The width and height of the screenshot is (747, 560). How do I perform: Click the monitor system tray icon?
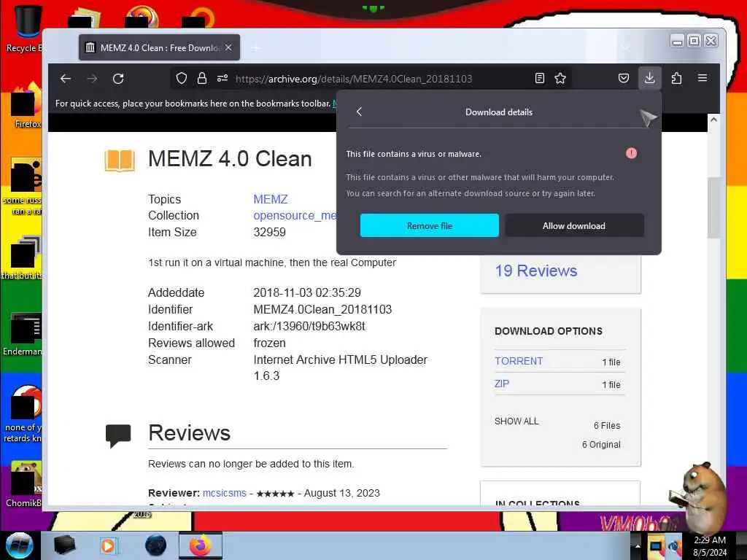[x=656, y=545]
